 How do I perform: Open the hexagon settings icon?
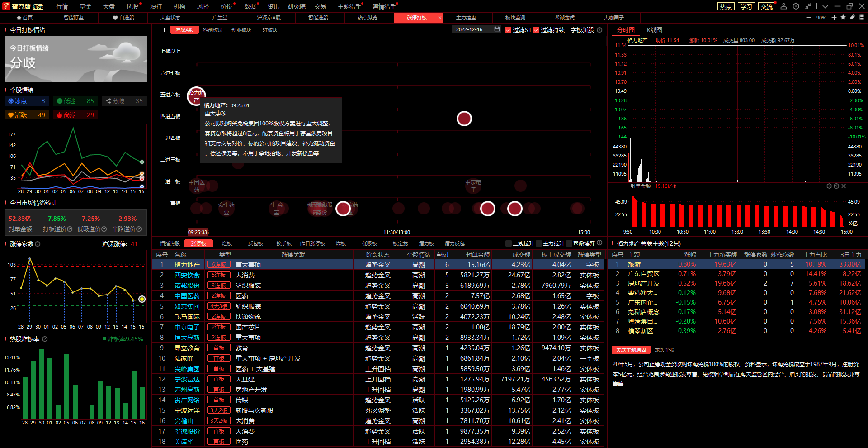(796, 6)
